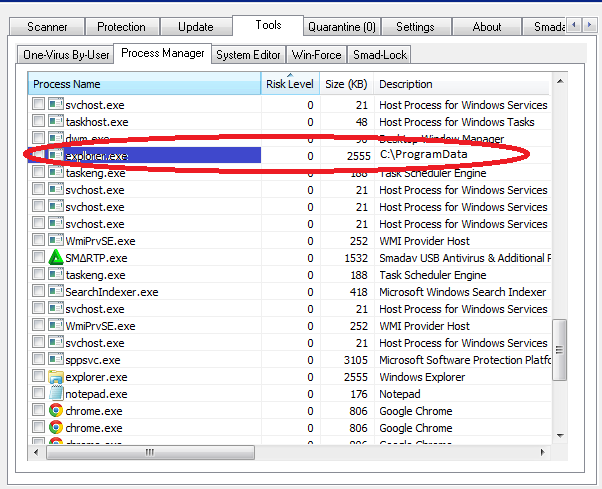This screenshot has height=489, width=602.
Task: Select the sppsvc.exe process name
Action: pos(93,360)
